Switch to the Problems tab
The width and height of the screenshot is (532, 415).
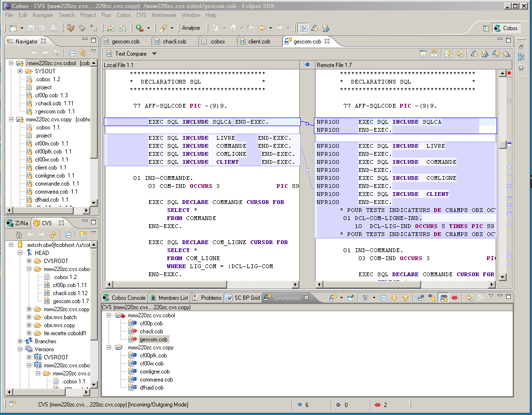207,298
